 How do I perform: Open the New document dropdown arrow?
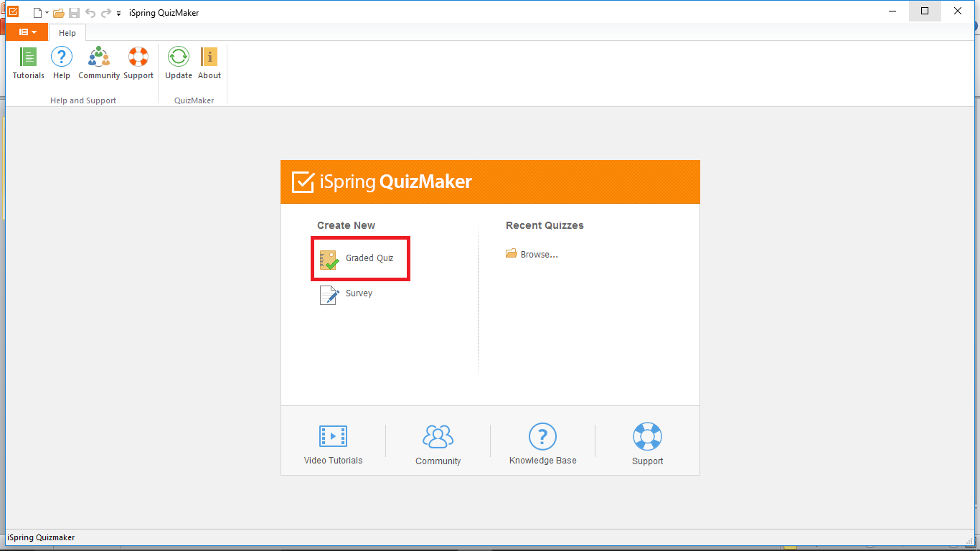tap(47, 13)
